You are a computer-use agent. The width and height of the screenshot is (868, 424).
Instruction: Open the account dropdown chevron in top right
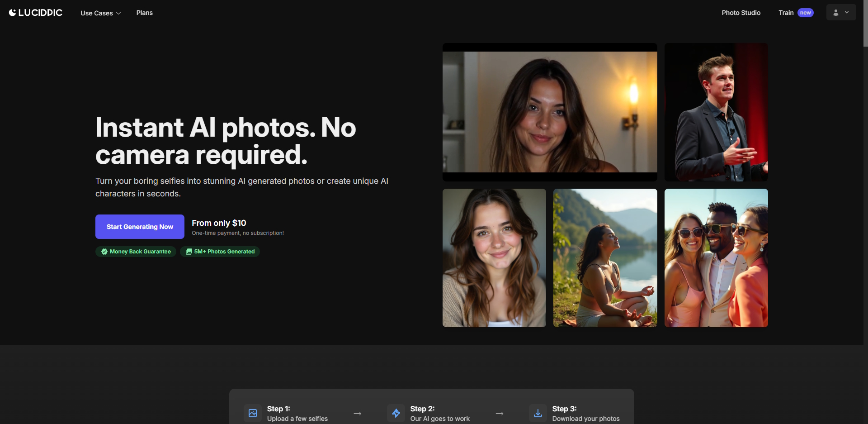pos(848,12)
